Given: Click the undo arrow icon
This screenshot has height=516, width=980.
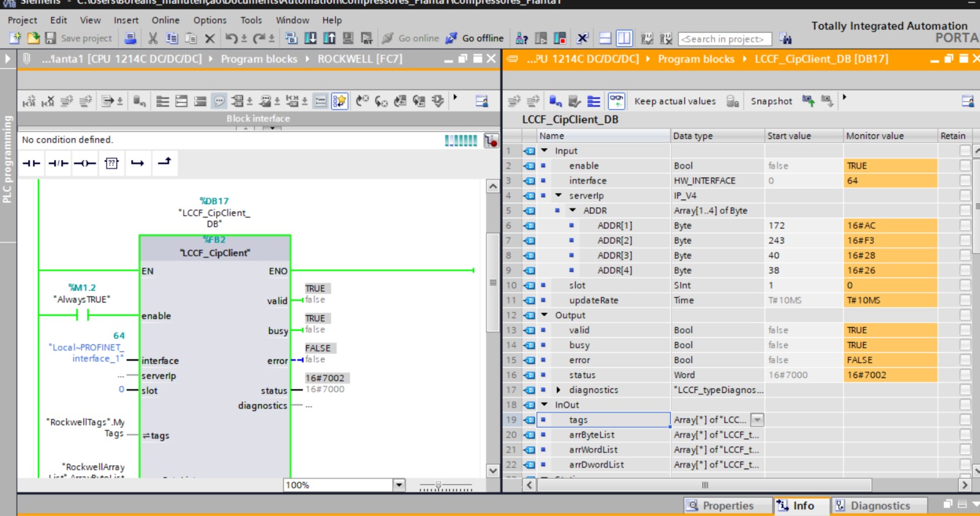Looking at the screenshot, I should click(x=232, y=38).
